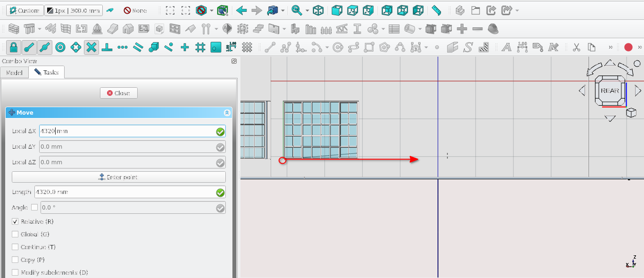Open the zoom magnifier dropdown arrow
The image size is (644, 278).
307,10
